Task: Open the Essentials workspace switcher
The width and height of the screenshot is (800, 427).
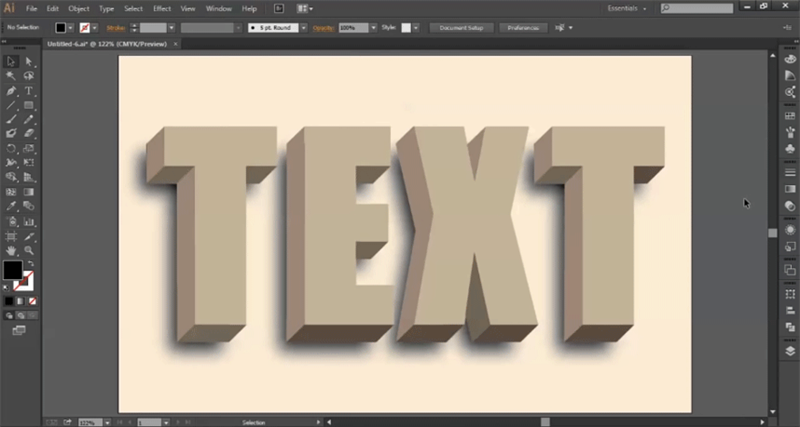Action: (627, 9)
